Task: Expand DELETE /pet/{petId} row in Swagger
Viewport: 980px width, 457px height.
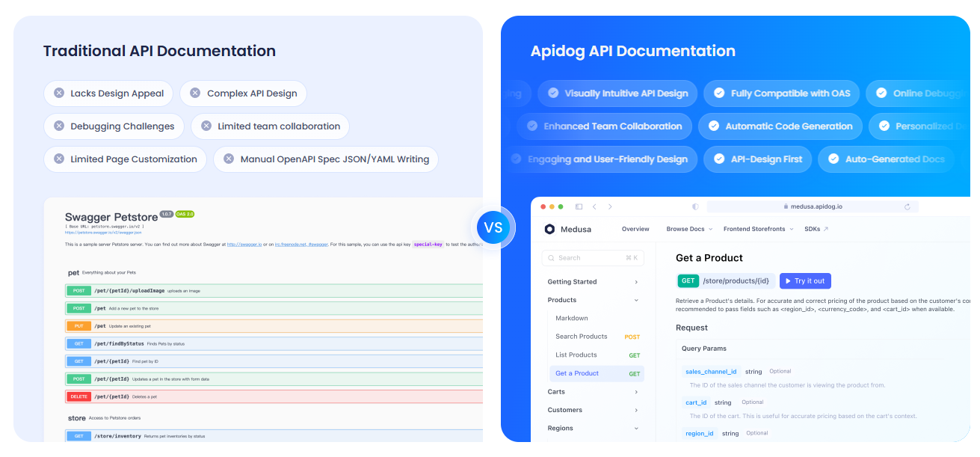Action: tap(274, 396)
